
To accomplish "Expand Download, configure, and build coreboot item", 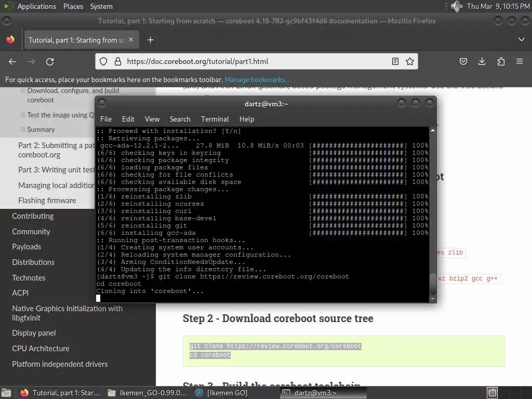I will click(x=23, y=90).
